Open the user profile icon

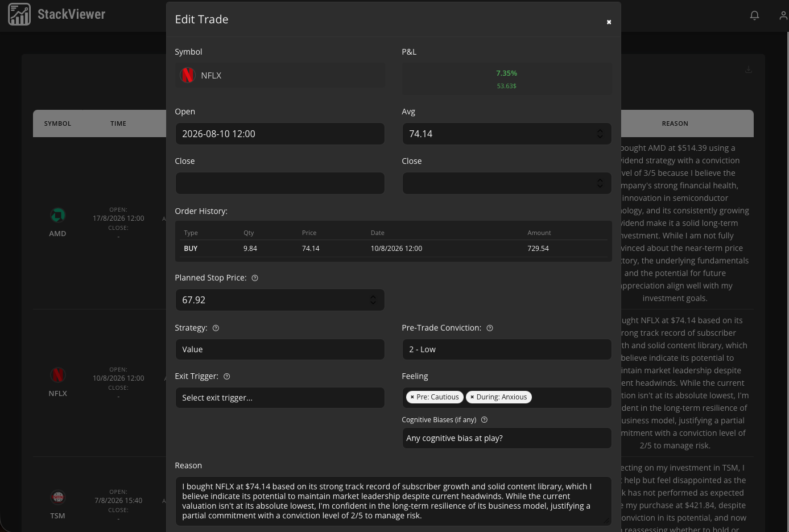pyautogui.click(x=784, y=15)
